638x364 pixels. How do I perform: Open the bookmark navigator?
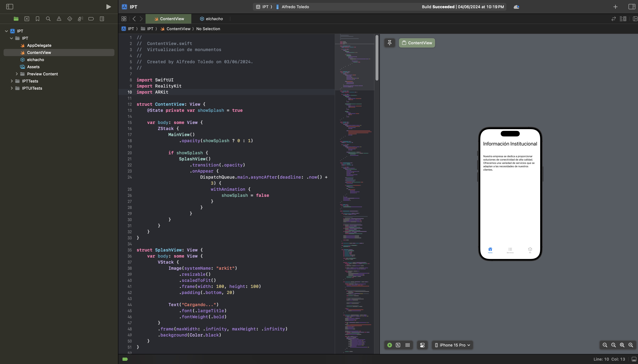pyautogui.click(x=38, y=19)
